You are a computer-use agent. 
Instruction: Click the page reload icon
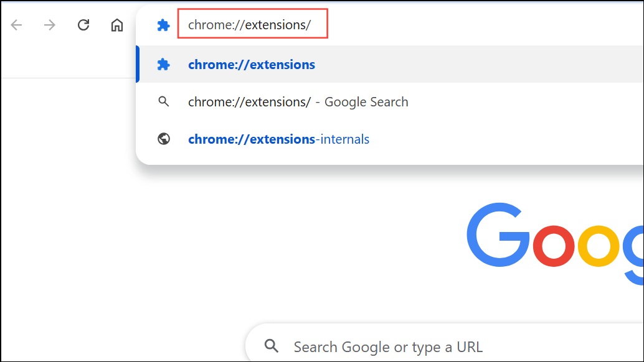pyautogui.click(x=83, y=25)
